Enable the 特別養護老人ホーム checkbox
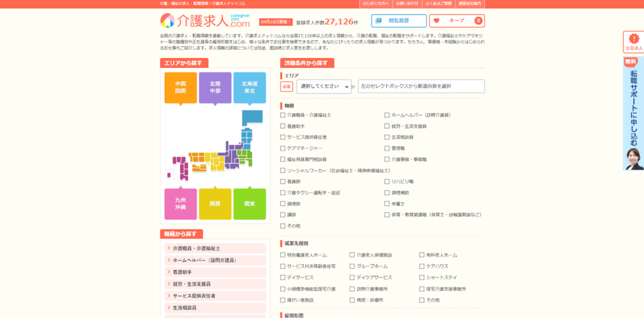 click(283, 255)
